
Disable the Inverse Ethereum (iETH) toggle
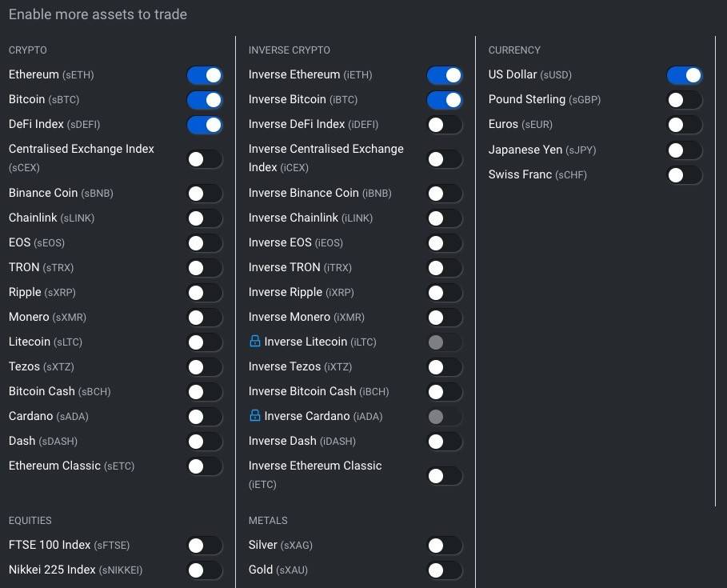click(445, 75)
